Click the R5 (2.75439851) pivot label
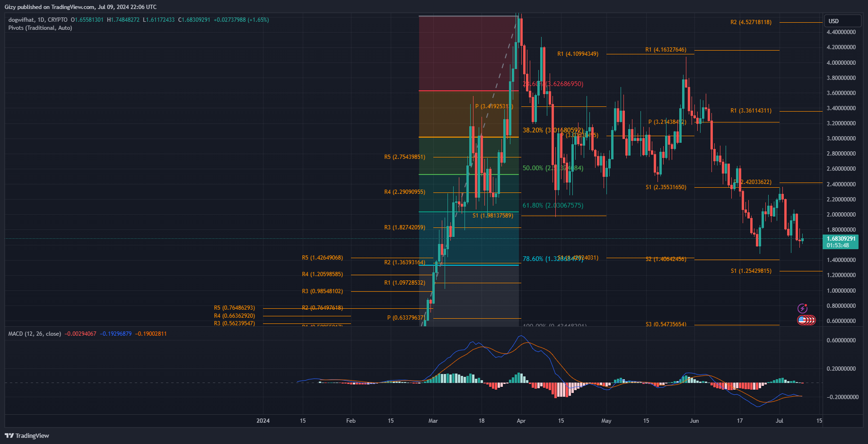 click(404, 157)
